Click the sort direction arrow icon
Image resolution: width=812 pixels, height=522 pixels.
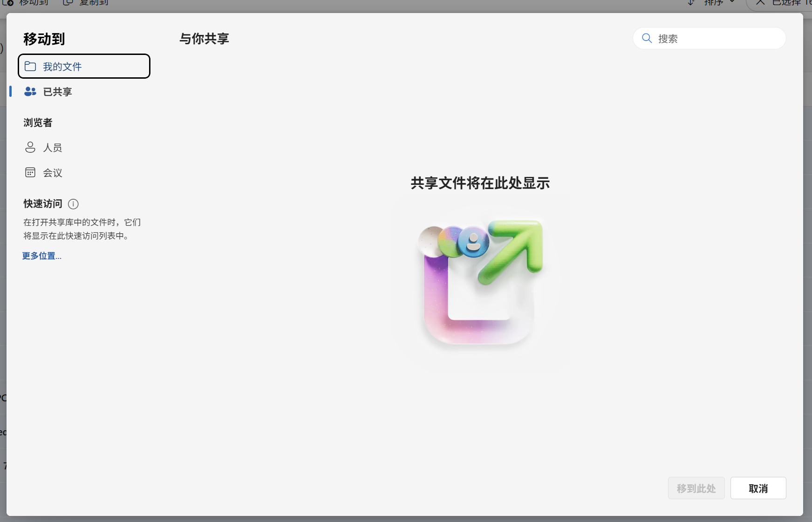[690, 2]
